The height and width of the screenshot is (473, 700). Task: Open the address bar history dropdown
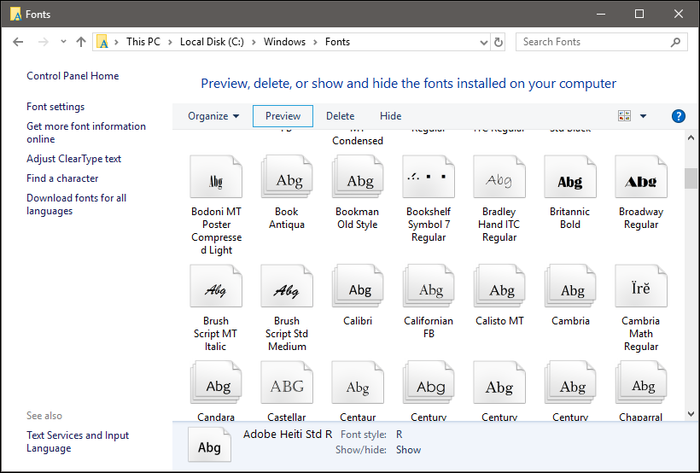(483, 42)
